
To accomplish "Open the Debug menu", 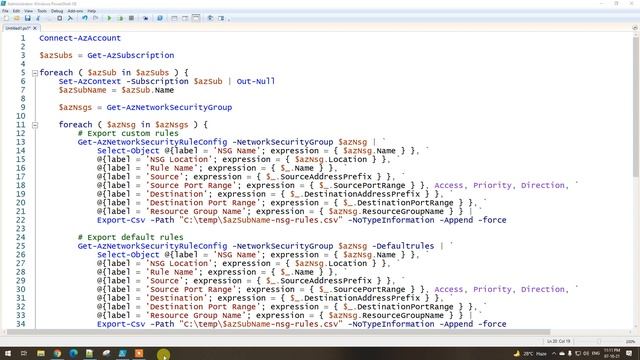I will pos(57,11).
